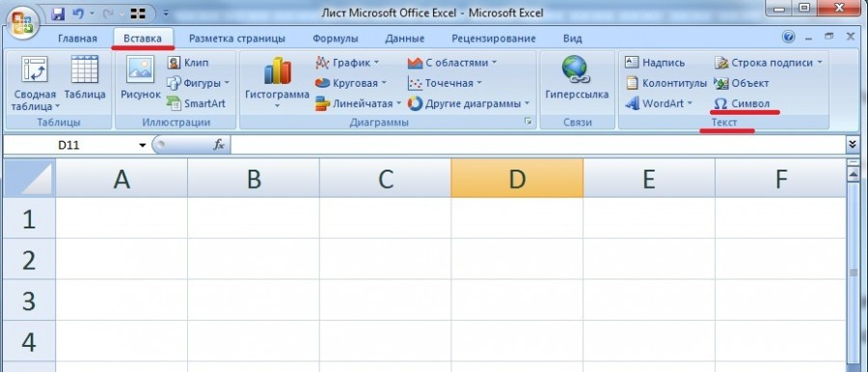Open Колонтитулы header and footer
This screenshot has height=372, width=868.
(x=665, y=83)
